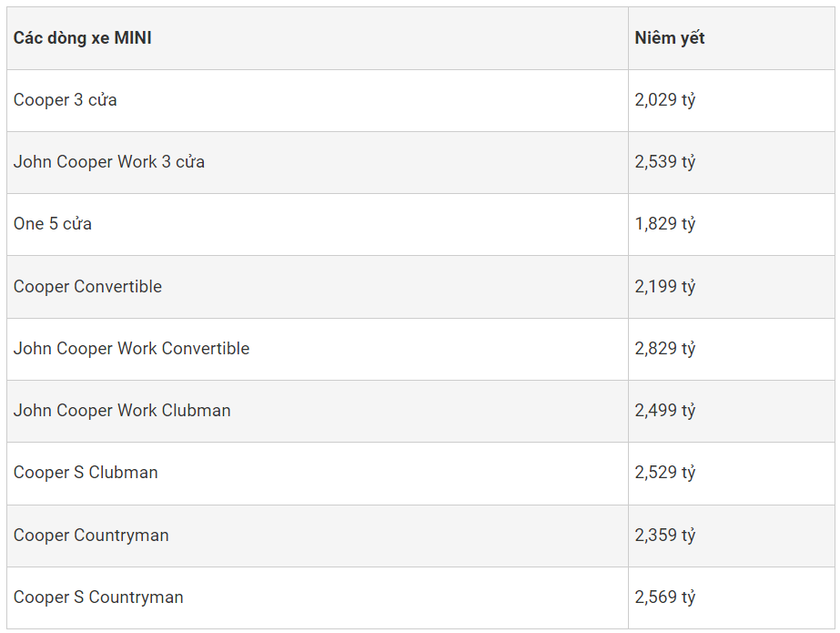Click the 'Niêm yết' column header
This screenshot has height=633, width=840.
[670, 38]
